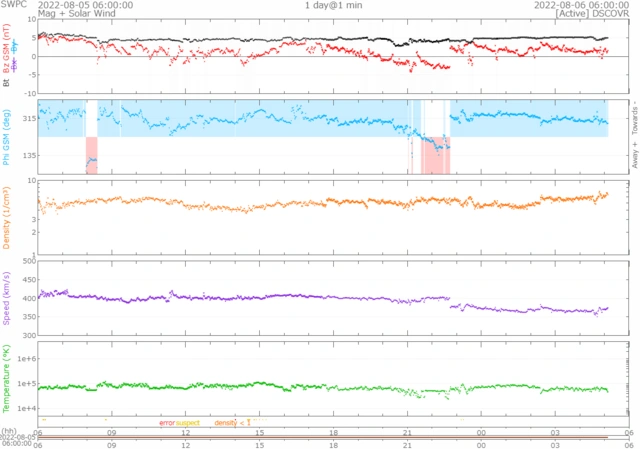Click the 'Bt' axis label
640x449 pixels.
coord(6,82)
